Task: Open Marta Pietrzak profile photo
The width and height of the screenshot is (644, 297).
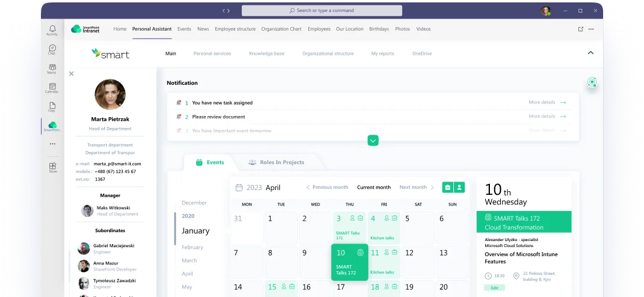Action: click(x=110, y=95)
